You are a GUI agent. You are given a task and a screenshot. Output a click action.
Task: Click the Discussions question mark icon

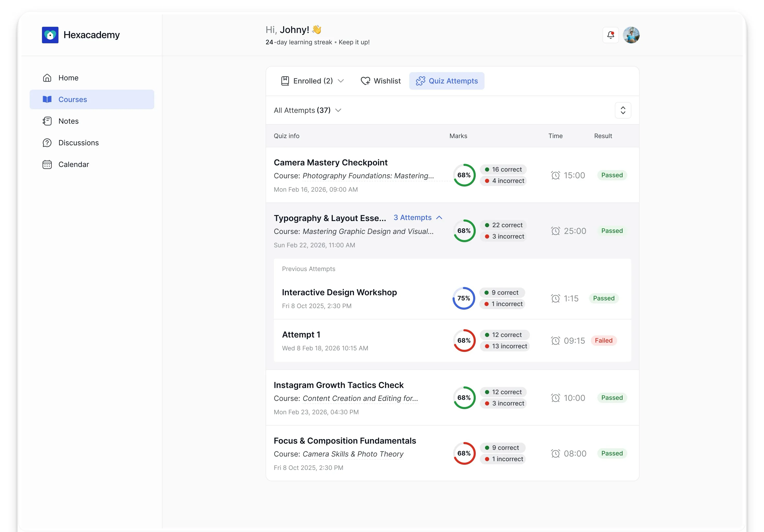coord(47,143)
